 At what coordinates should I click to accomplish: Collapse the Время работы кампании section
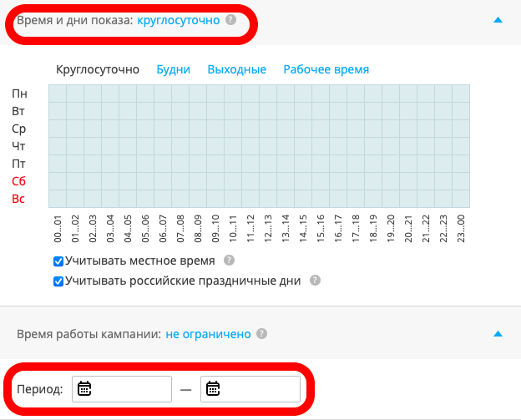point(498,334)
